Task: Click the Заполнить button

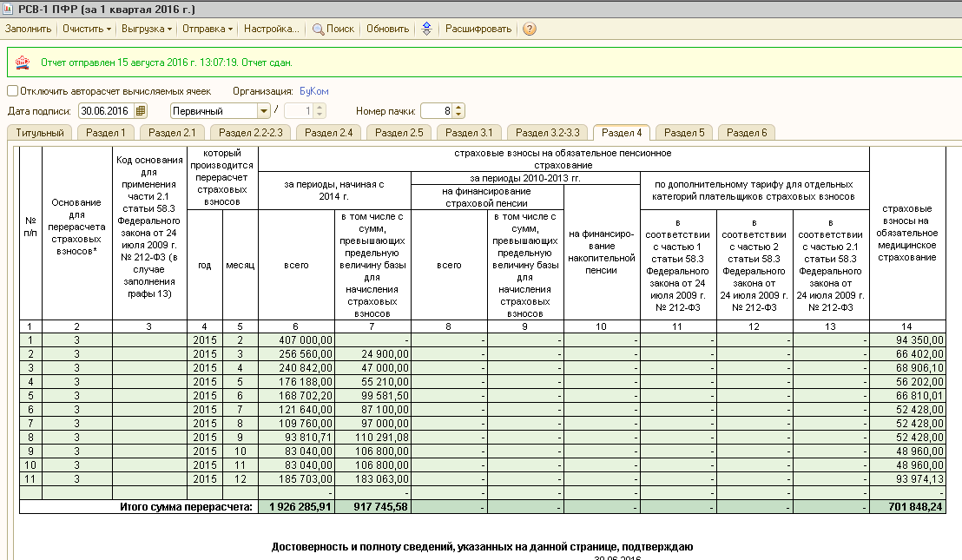Action: coord(29,29)
